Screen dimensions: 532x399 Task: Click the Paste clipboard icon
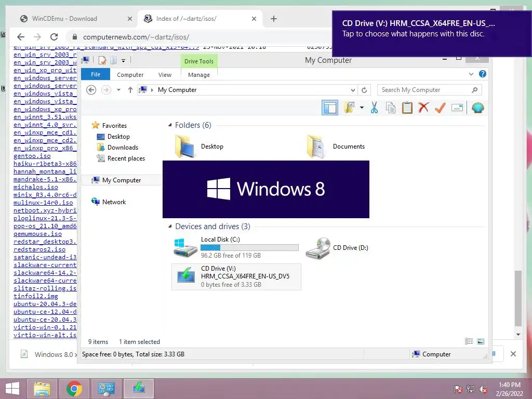(407, 108)
